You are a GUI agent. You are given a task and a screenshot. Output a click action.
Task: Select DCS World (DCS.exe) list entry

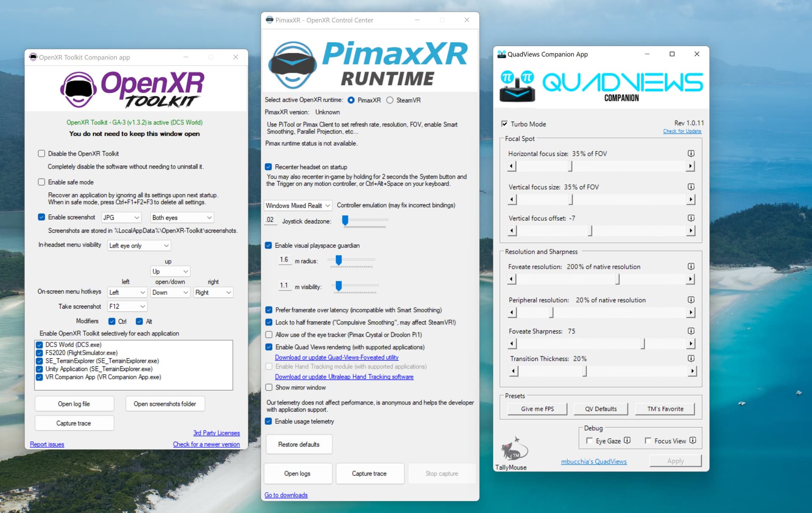pos(74,345)
